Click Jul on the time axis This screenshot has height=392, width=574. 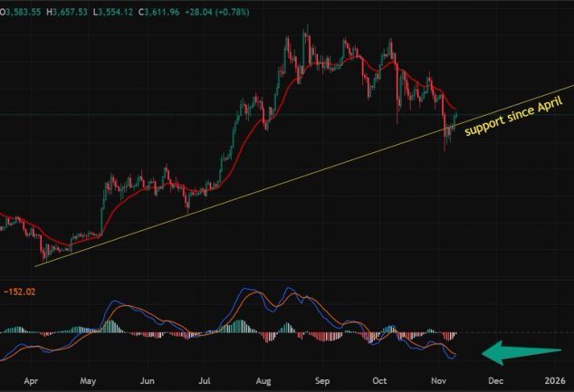pyautogui.click(x=205, y=382)
